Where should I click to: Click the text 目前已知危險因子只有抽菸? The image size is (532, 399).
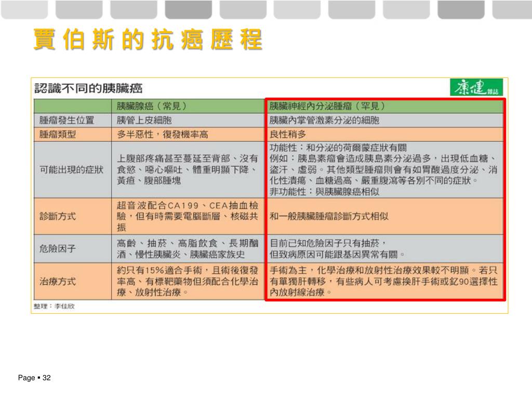point(325,243)
